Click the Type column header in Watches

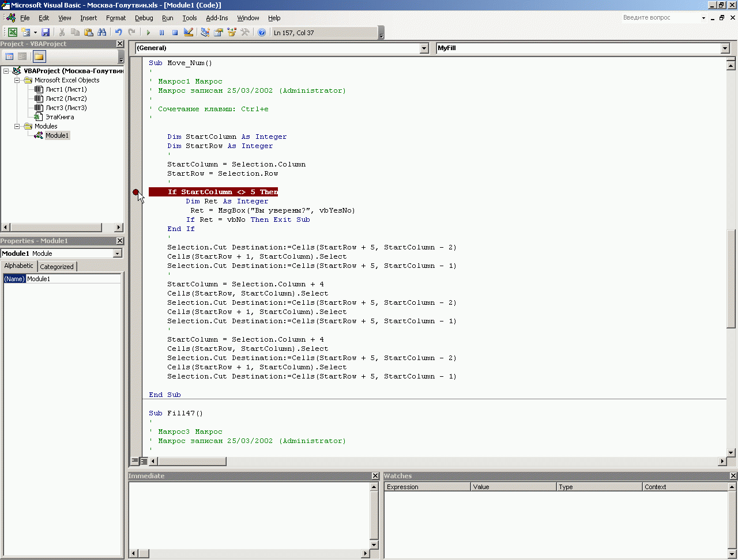tap(599, 487)
